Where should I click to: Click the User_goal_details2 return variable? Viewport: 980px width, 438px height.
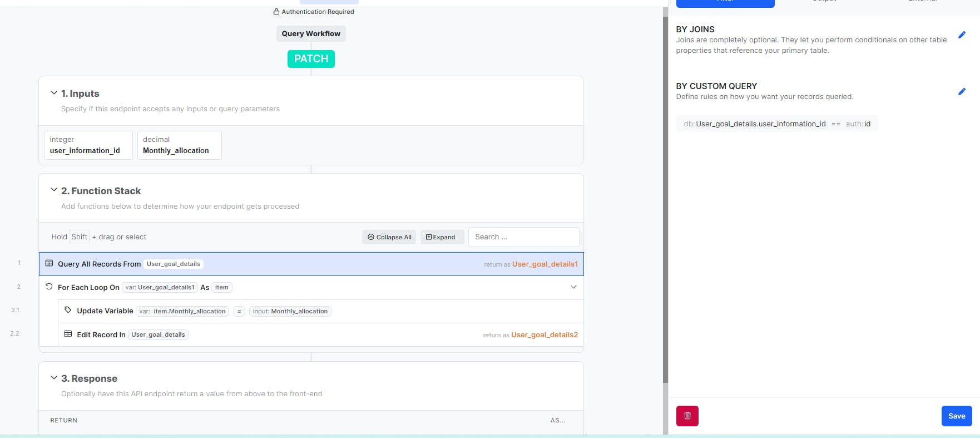pyautogui.click(x=545, y=335)
